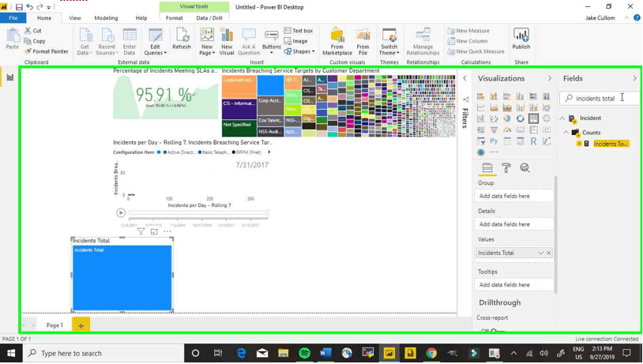
Task: Select the Gauge visualization
Action: click(x=507, y=130)
